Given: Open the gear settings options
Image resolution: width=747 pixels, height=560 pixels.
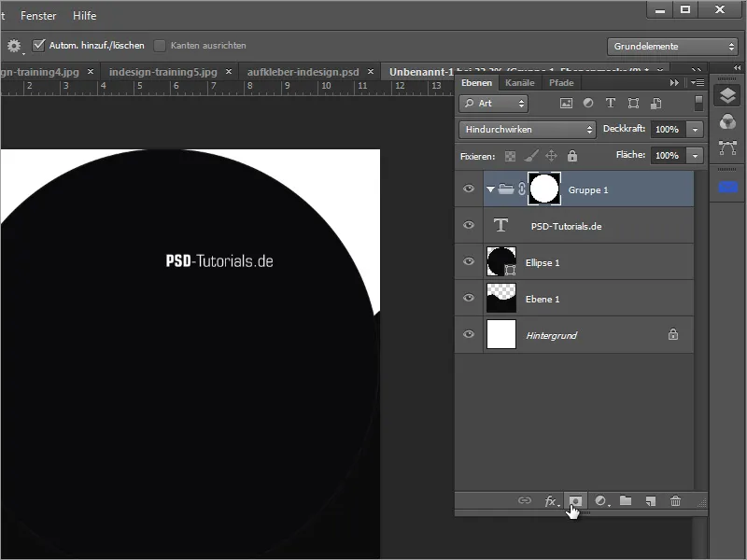Looking at the screenshot, I should 14,46.
